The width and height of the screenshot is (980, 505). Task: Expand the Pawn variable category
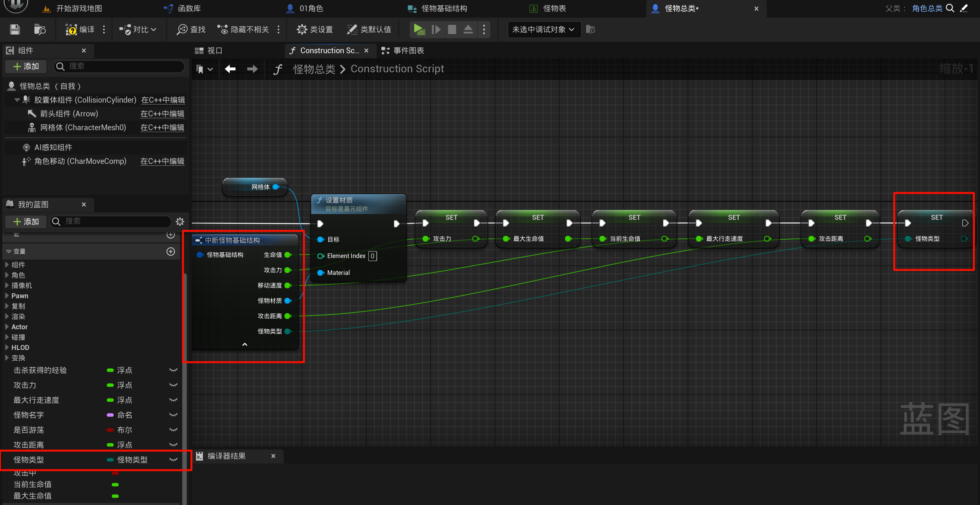point(7,296)
